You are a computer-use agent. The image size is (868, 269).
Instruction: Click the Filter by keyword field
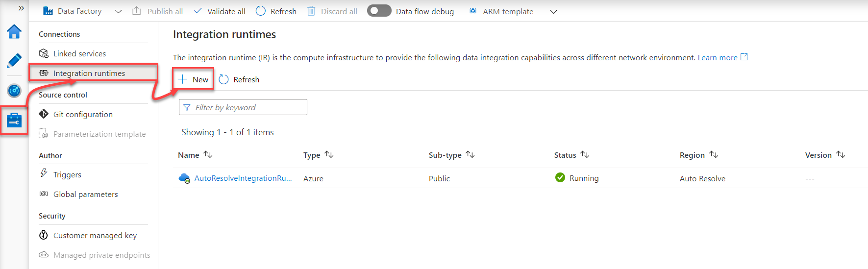(x=243, y=107)
